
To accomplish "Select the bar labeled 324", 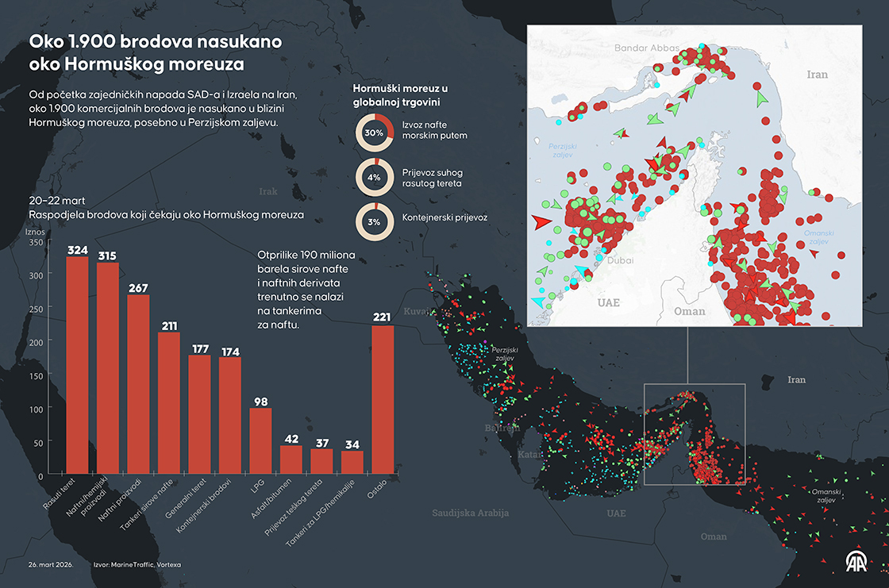I will [x=77, y=365].
